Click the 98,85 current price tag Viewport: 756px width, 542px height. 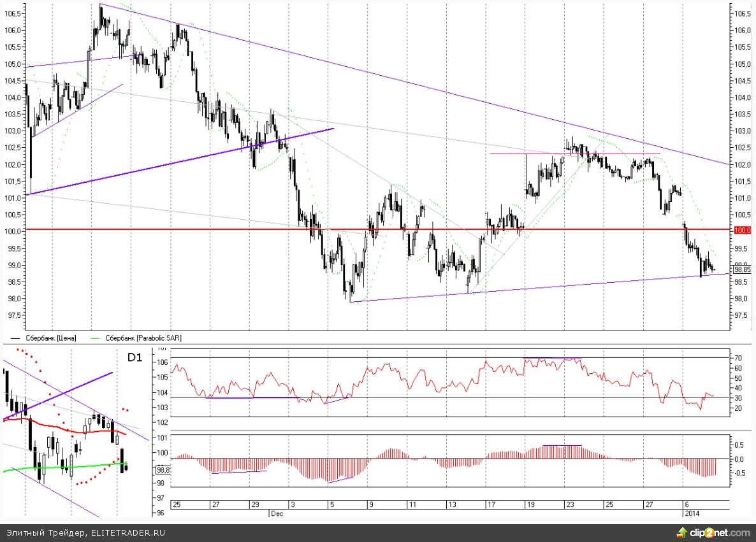pyautogui.click(x=742, y=269)
